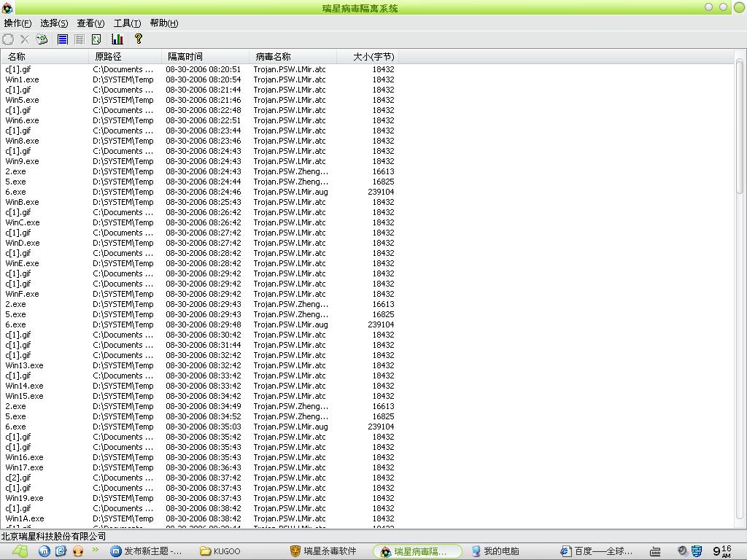Click the recycle disk space toolbar icon
Image resolution: width=747 pixels, height=560 pixels.
pos(42,39)
